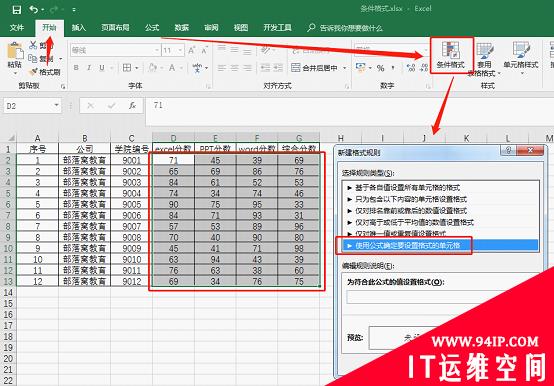
Task: Select rule type top or bottom ranked values
Action: tap(441, 211)
